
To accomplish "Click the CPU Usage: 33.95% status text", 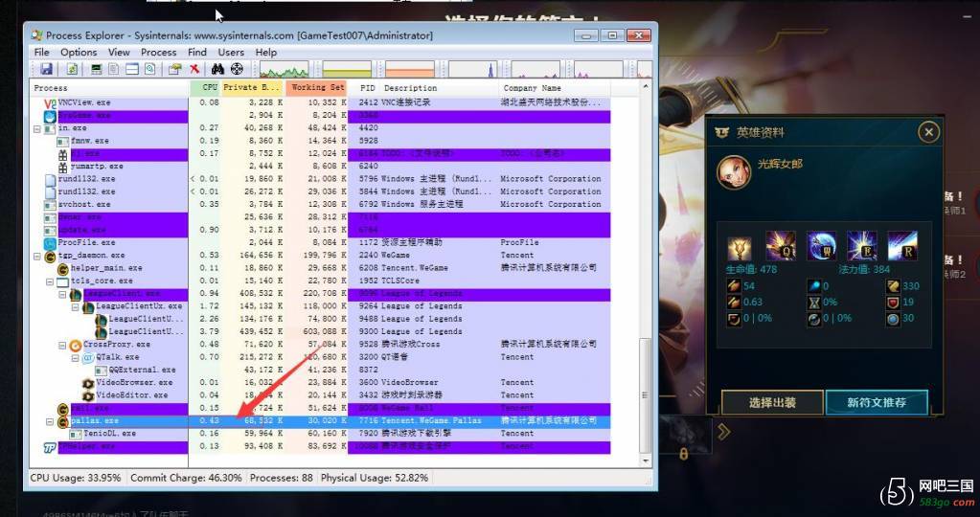I will (76, 478).
